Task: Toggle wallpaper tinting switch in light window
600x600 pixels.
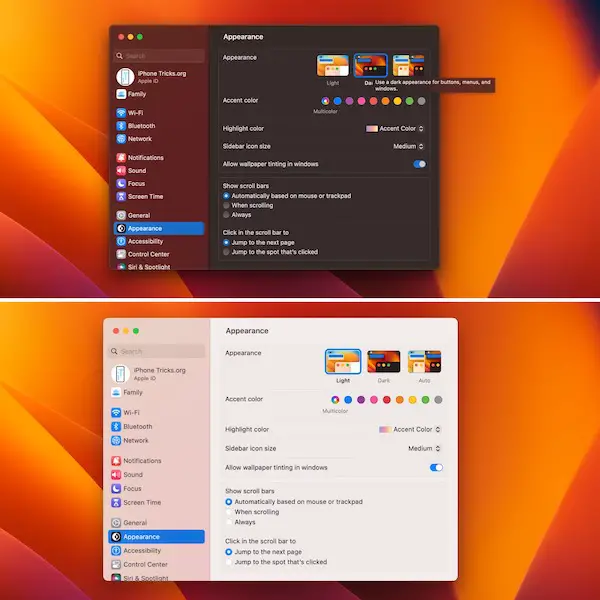Action: coord(436,467)
